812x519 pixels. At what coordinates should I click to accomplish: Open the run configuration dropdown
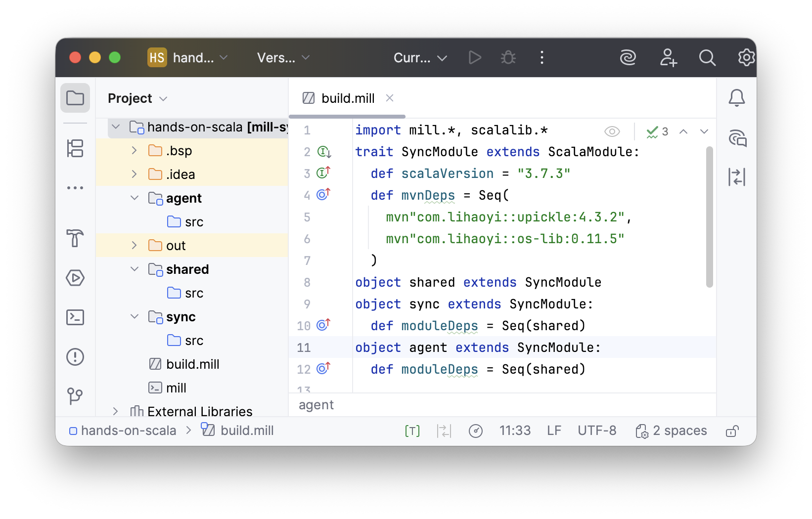(x=420, y=57)
